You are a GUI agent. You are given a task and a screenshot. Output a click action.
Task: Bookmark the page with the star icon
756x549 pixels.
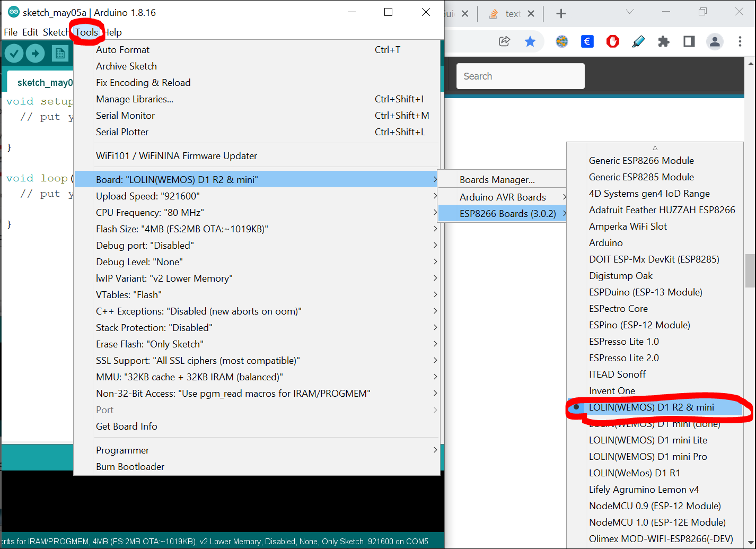point(530,41)
